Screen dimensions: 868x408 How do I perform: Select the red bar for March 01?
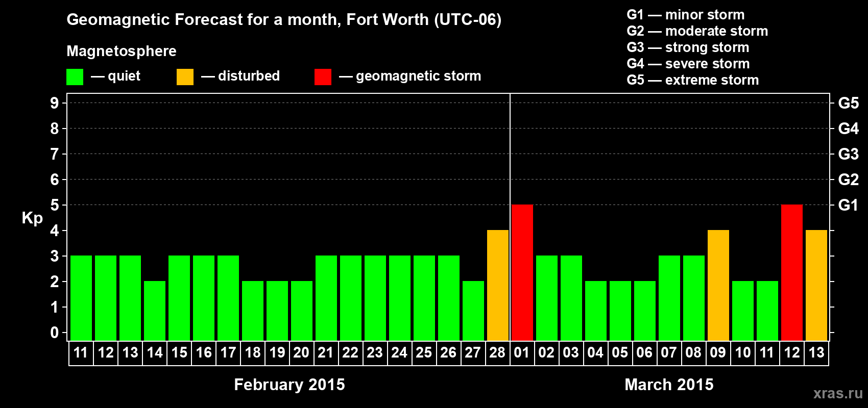(x=522, y=273)
